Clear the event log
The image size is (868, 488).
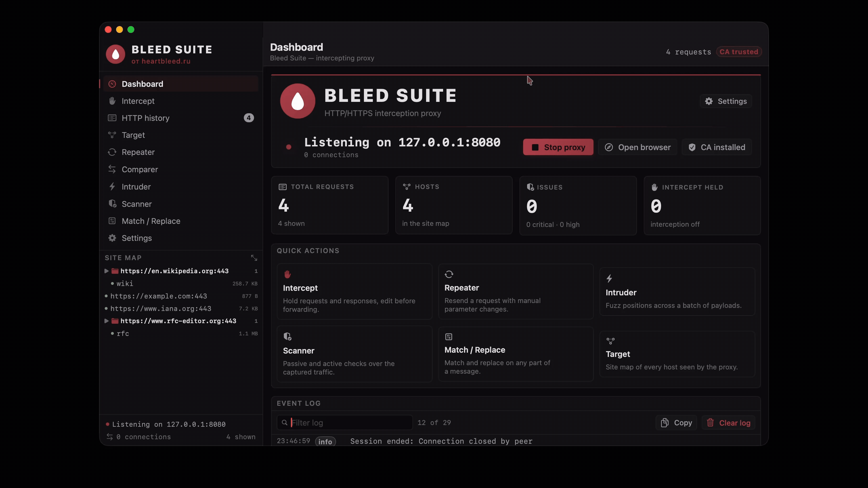point(729,423)
